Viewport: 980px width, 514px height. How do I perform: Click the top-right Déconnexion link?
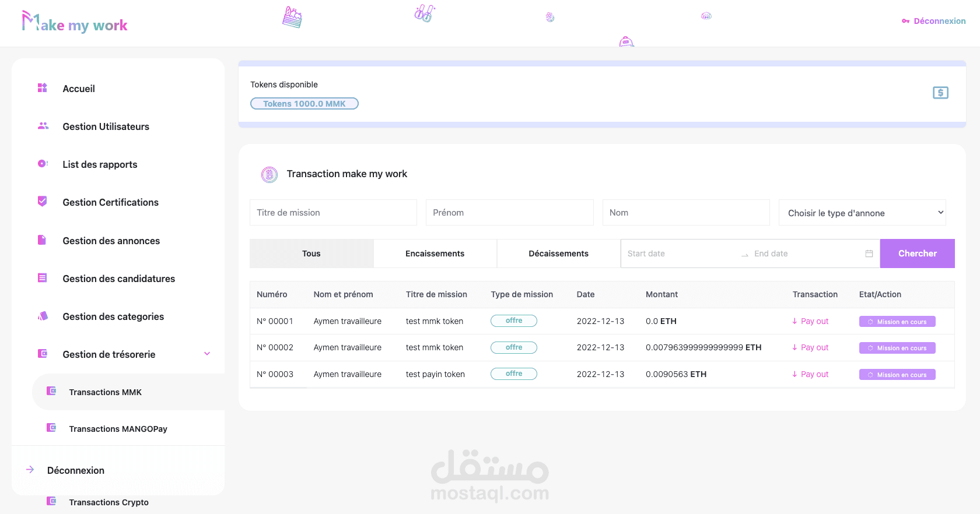click(x=940, y=21)
